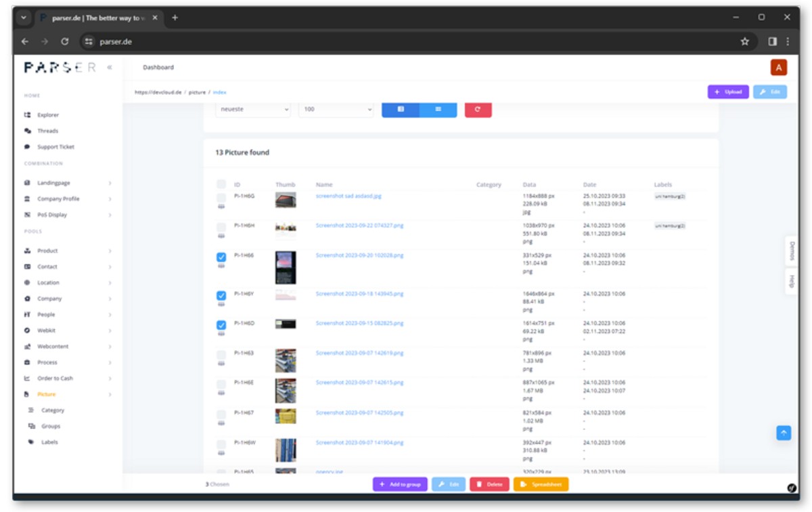The image size is (812, 512).
Task: Select the Landingpage sidebar icon
Action: (27, 183)
